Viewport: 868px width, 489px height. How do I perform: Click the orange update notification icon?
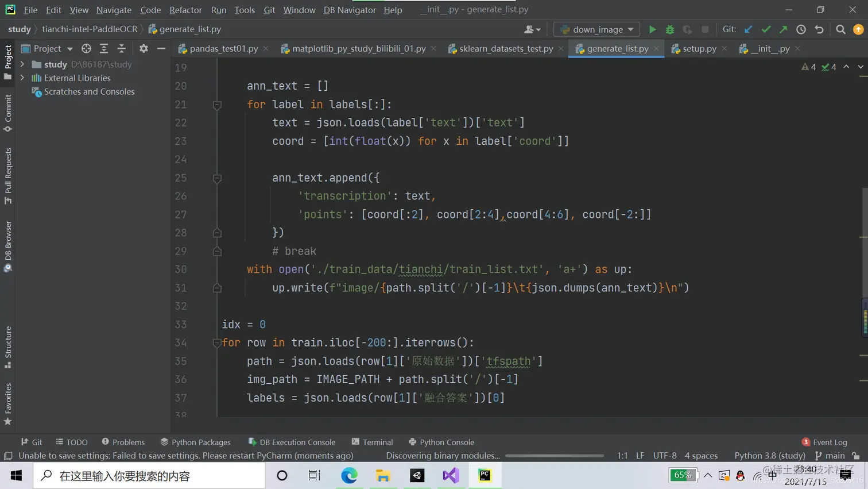point(858,29)
